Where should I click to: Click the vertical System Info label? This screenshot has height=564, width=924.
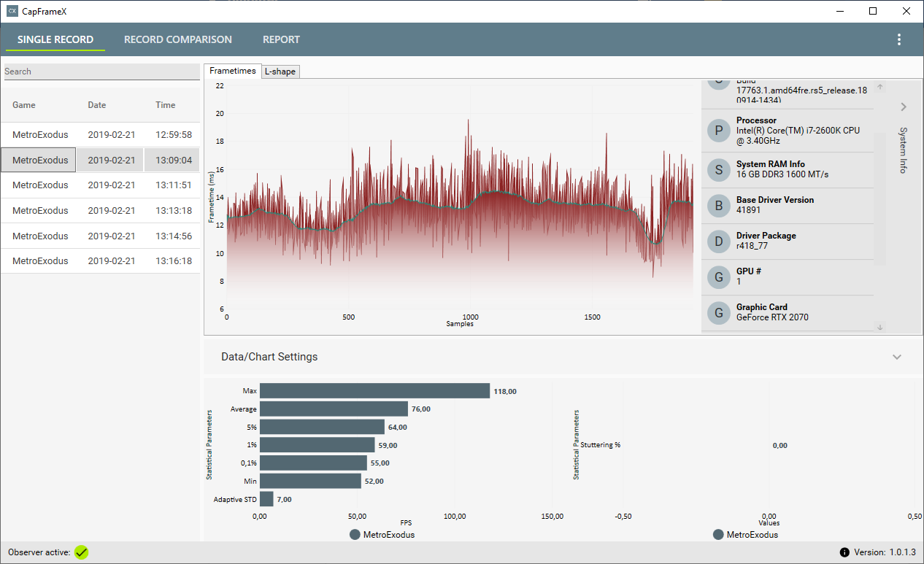coord(903,150)
